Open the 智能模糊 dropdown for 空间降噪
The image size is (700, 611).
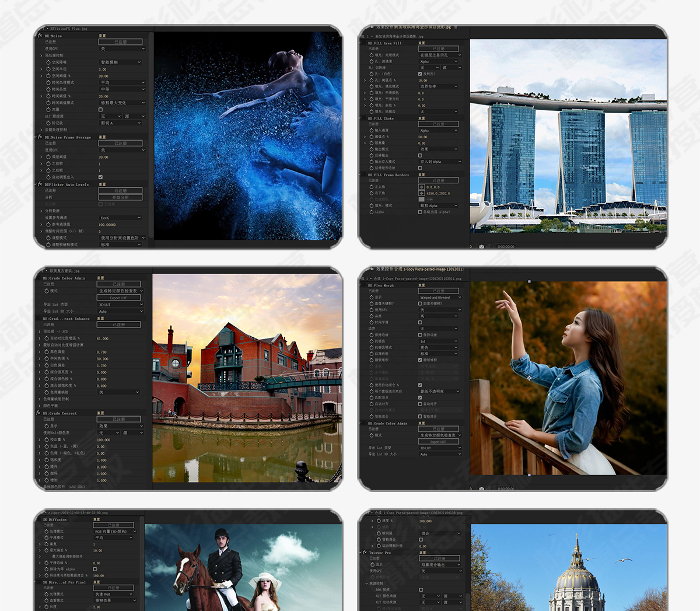click(x=120, y=62)
